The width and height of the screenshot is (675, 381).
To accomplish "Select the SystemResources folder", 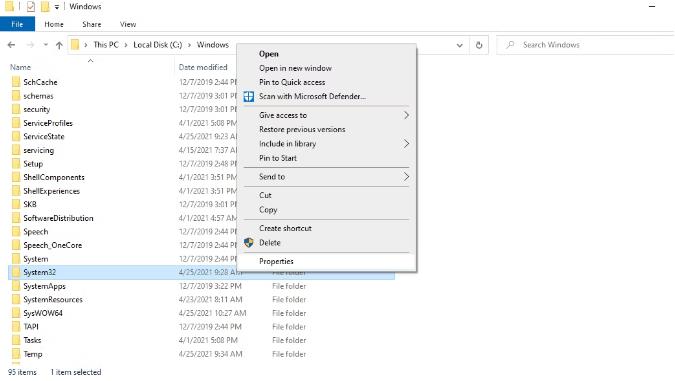I will pyautogui.click(x=53, y=300).
